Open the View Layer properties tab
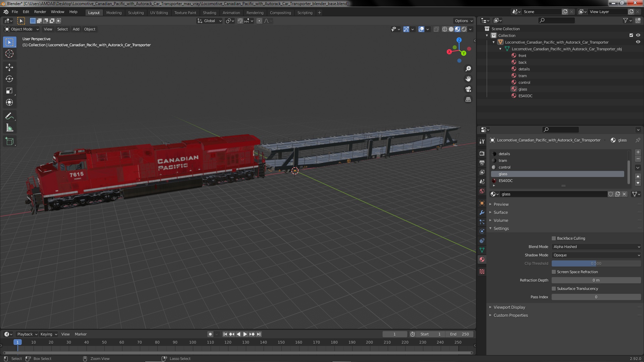644x362 pixels. [482, 172]
